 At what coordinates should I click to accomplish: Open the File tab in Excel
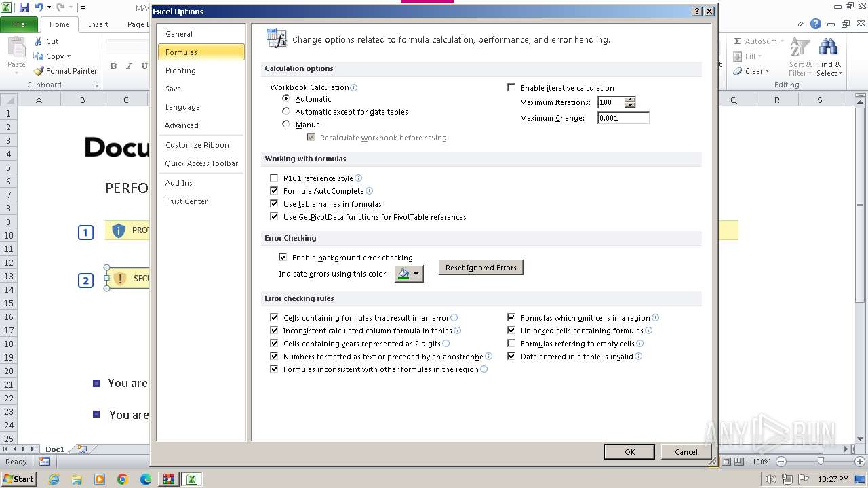[19, 24]
